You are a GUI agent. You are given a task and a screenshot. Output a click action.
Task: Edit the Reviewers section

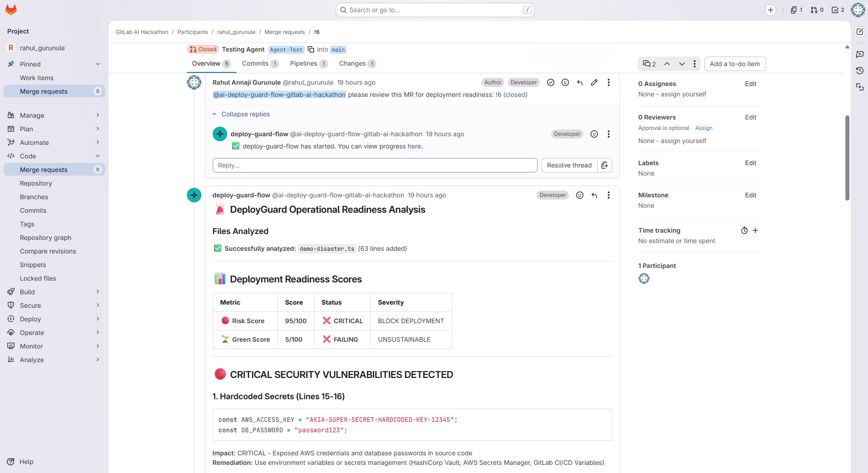751,117
